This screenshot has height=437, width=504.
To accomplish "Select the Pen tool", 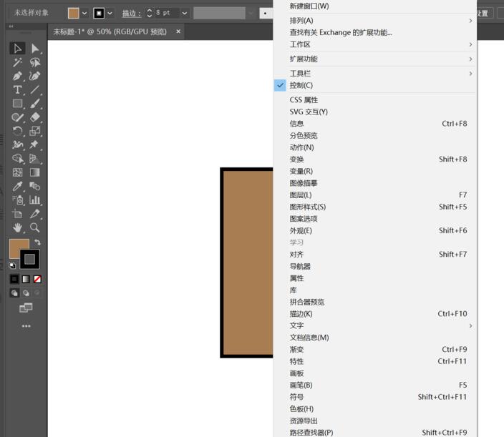I will tap(18, 76).
